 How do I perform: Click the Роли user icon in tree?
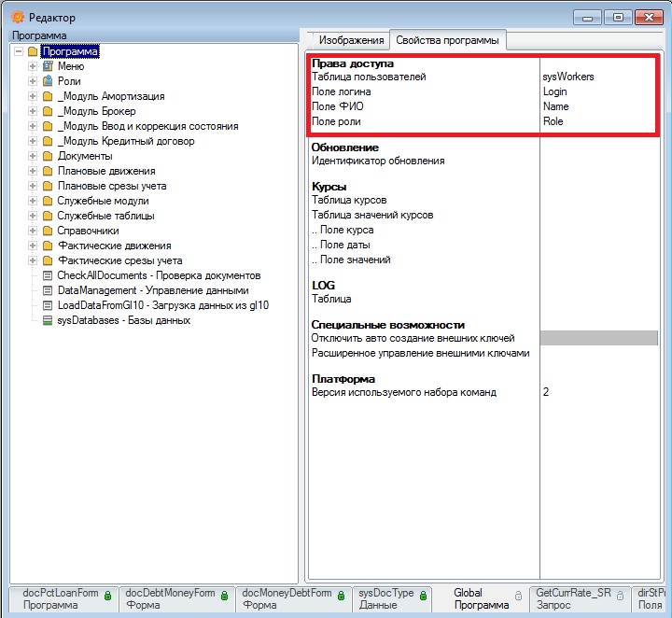(x=48, y=81)
